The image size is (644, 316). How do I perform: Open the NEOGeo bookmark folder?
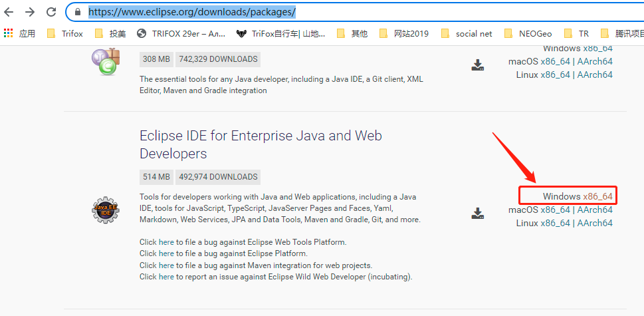click(532, 33)
